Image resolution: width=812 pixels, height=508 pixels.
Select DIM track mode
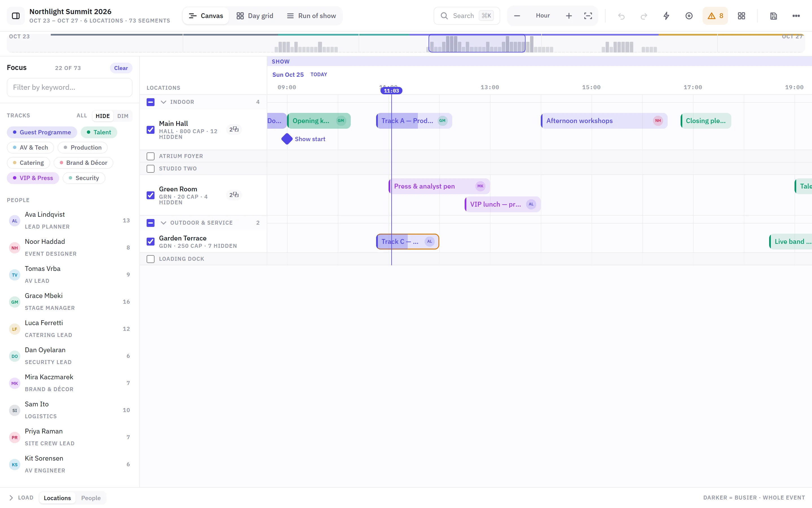(x=123, y=116)
